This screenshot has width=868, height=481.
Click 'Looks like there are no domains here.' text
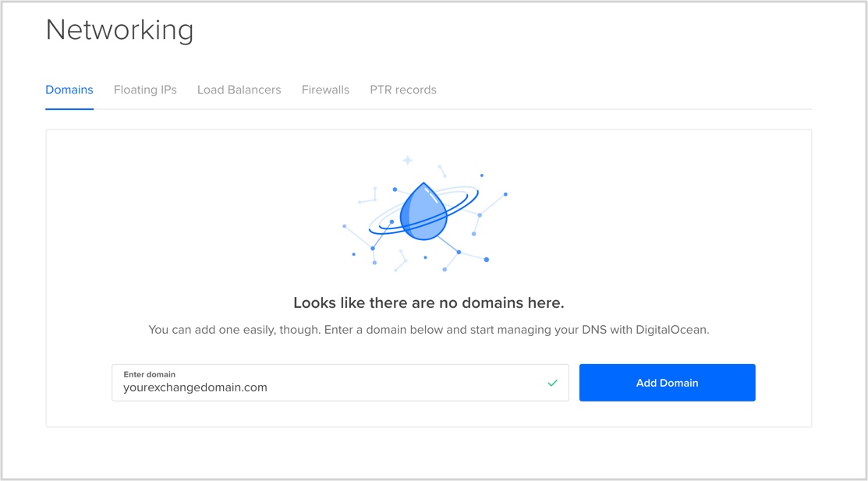click(428, 302)
